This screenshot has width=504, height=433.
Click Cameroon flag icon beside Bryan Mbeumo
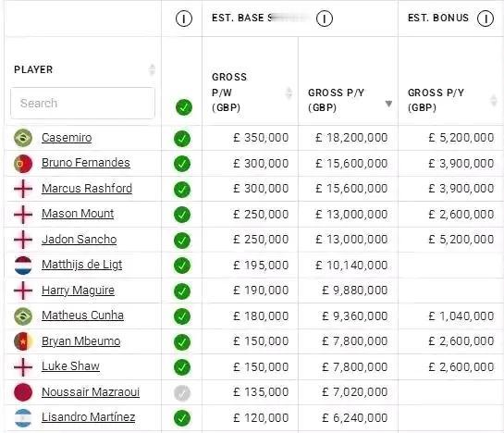pyautogui.click(x=23, y=341)
